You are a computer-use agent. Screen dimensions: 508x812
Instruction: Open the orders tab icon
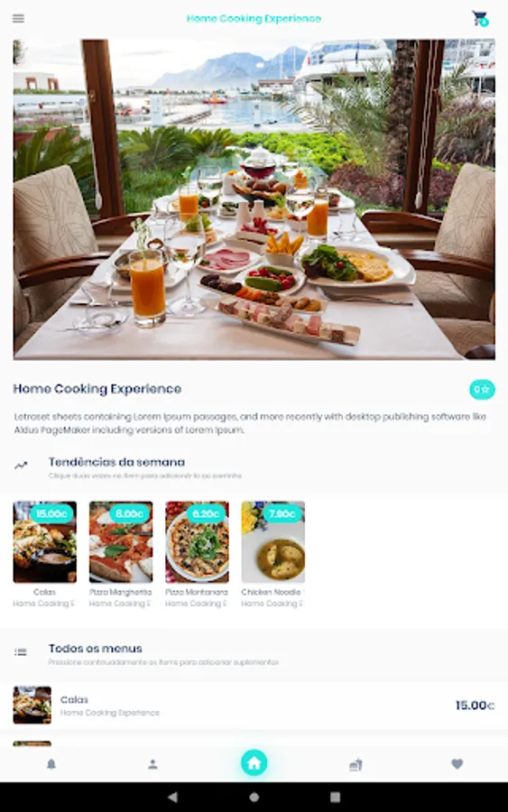click(x=356, y=764)
